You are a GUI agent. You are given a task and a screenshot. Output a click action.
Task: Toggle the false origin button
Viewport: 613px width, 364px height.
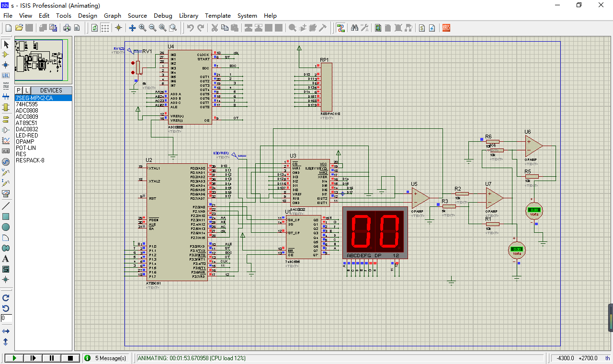118,28
